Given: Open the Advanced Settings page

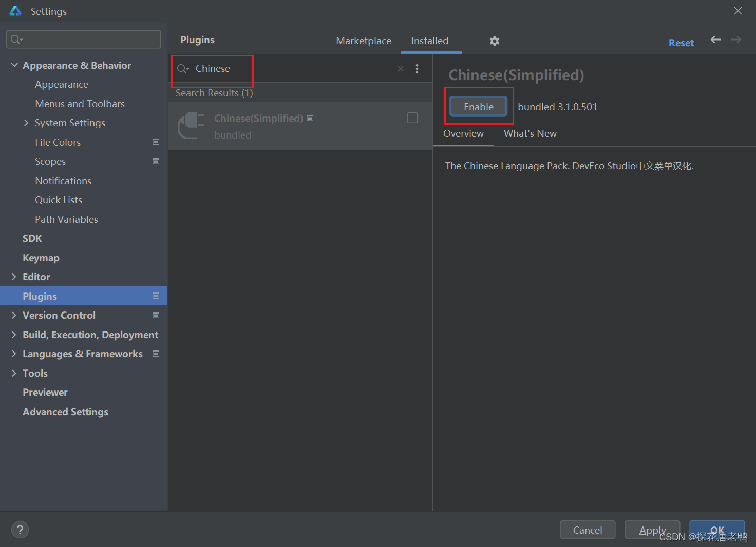Looking at the screenshot, I should [x=65, y=412].
